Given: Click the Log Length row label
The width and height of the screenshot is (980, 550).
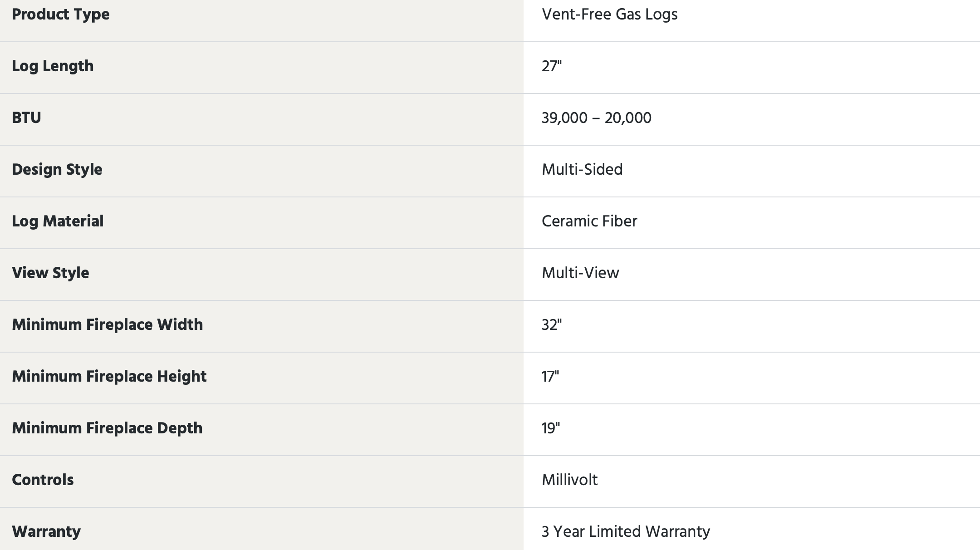Looking at the screenshot, I should coord(53,66).
